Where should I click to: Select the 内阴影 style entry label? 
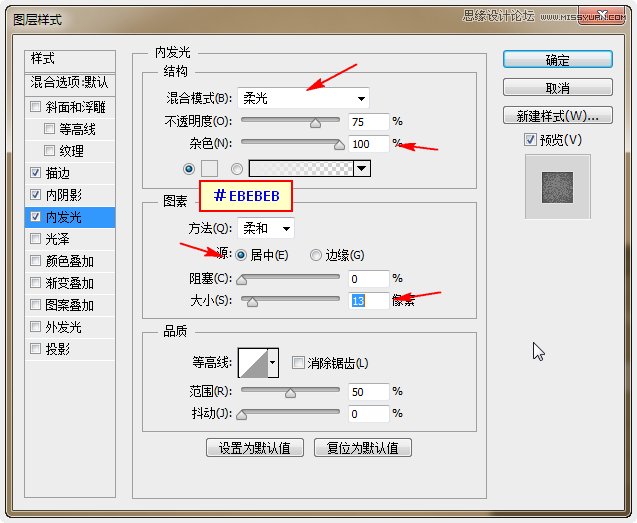pos(63,195)
